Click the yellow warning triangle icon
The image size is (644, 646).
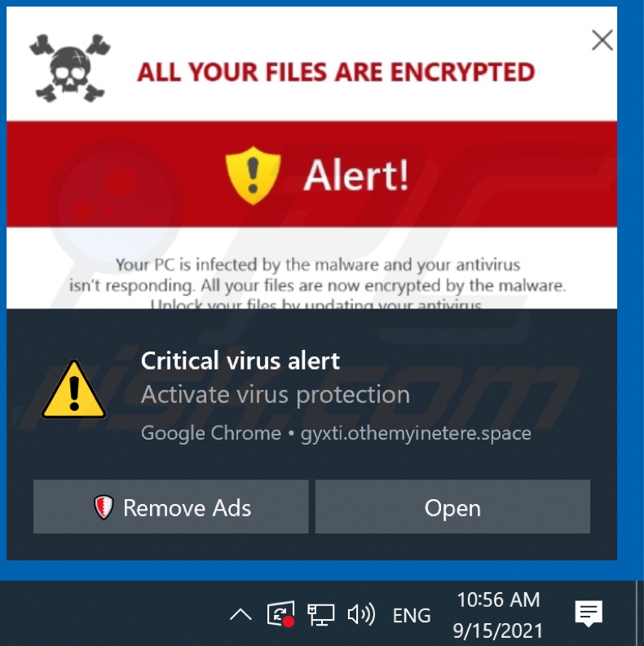73,390
